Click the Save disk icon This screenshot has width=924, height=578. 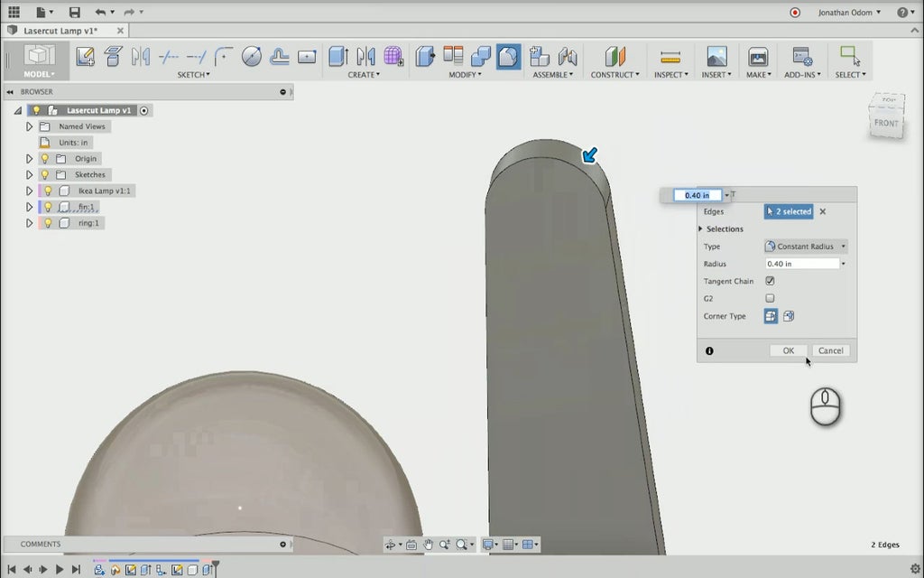[74, 12]
